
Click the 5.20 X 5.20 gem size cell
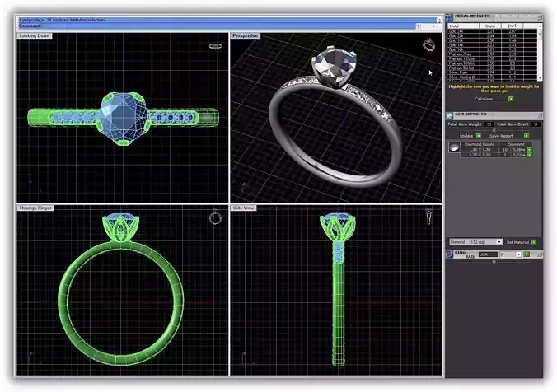(480, 155)
